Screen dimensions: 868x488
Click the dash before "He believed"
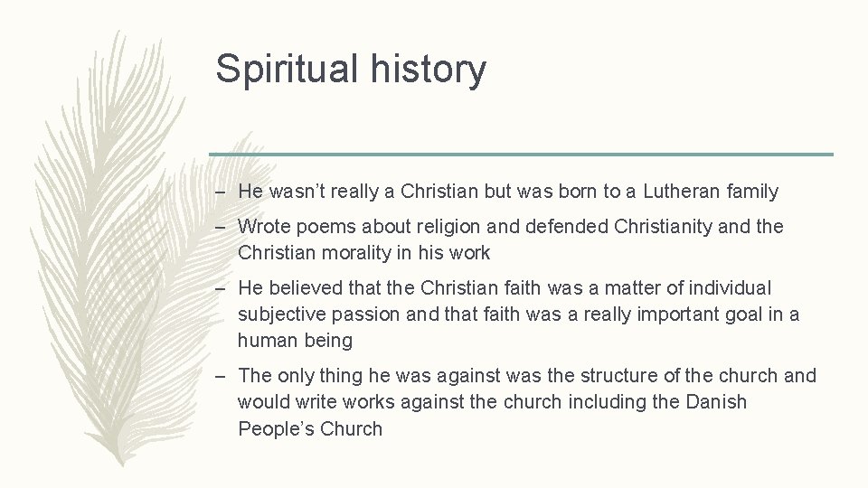[x=222, y=288]
